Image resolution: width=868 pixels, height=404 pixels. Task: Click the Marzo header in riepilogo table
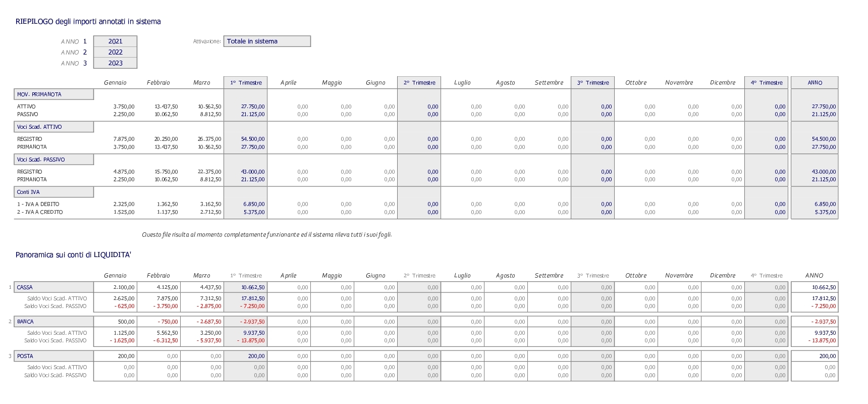(x=202, y=83)
